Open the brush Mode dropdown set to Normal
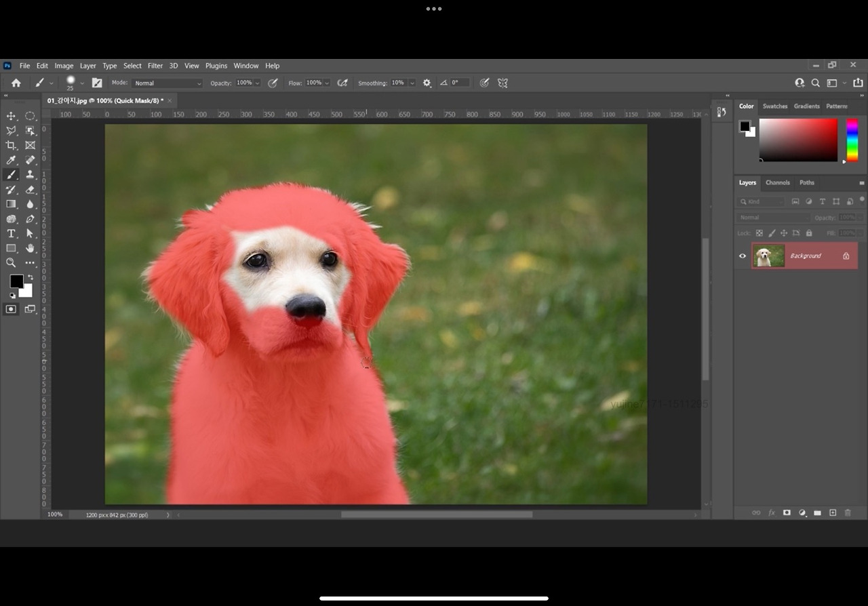The height and width of the screenshot is (606, 868). click(x=167, y=83)
